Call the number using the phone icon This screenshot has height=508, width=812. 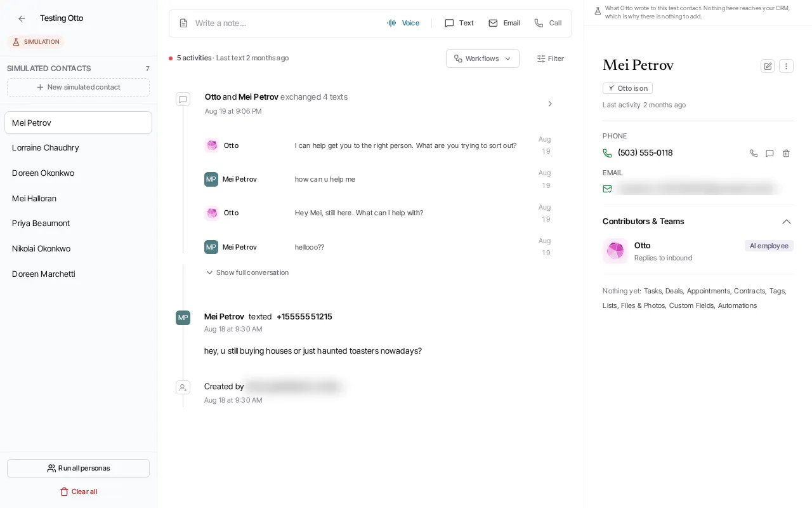tap(754, 153)
